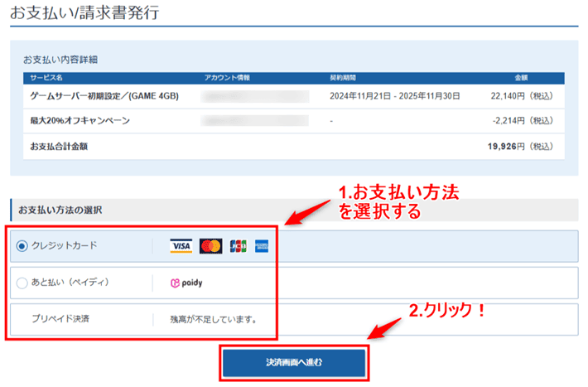Click the 残高が不足しています。 message
Image resolution: width=588 pixels, height=387 pixels.
(x=214, y=319)
